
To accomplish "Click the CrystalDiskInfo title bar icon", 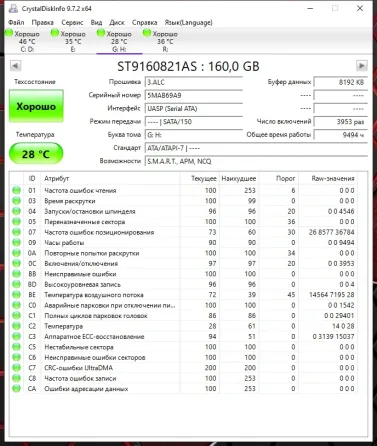I will click(13, 8).
